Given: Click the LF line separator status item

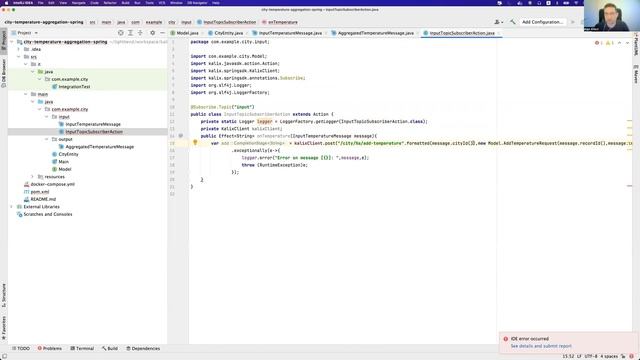Looking at the screenshot, I should pos(579,356).
